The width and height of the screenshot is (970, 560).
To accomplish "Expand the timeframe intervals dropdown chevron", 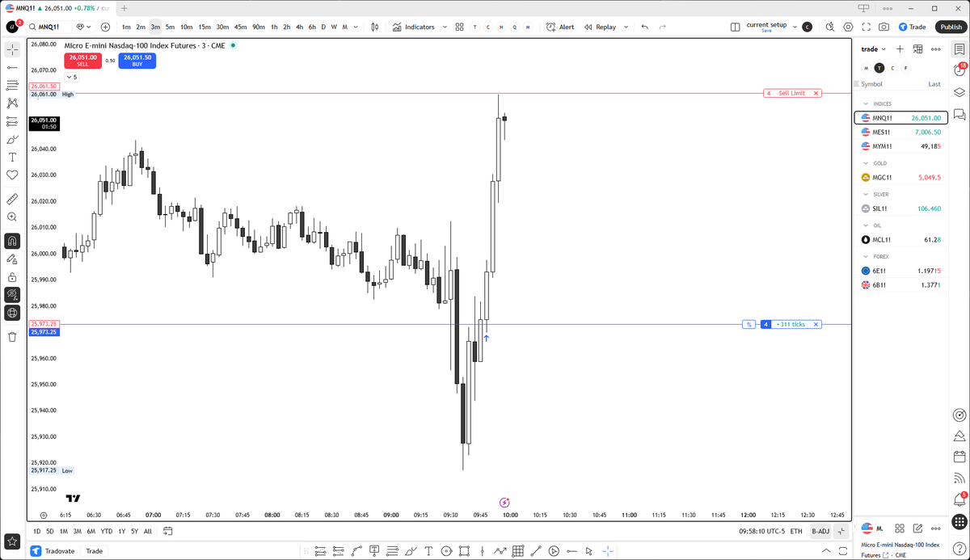I will point(356,27).
